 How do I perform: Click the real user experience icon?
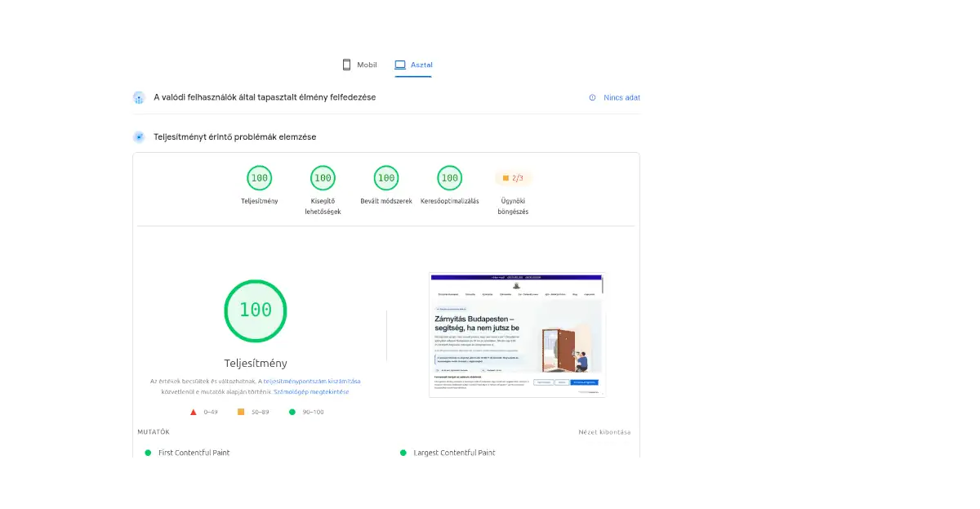(x=139, y=97)
